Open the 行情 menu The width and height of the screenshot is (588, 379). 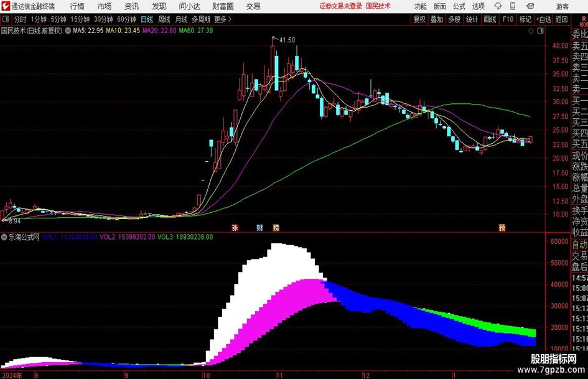[77, 6]
